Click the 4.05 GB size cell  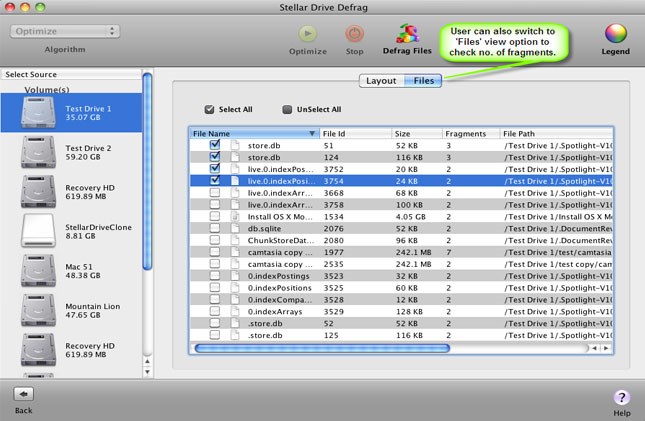coord(411,217)
